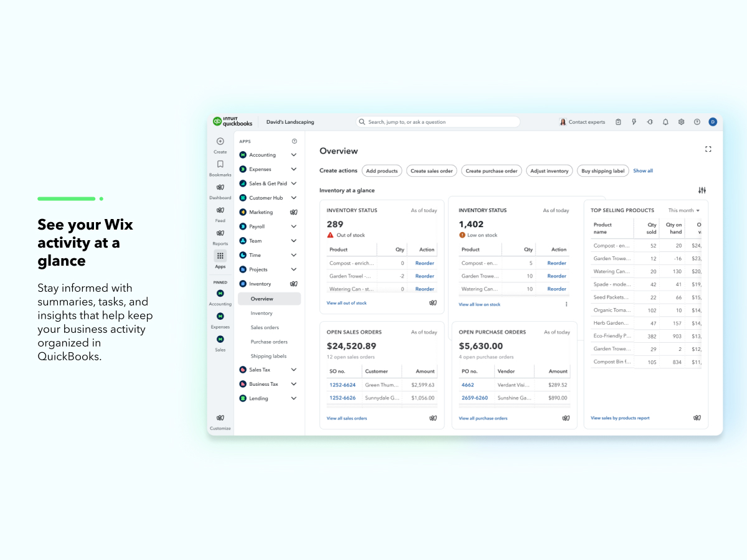This screenshot has width=747, height=560.
Task: Click inside the search bar
Action: [x=438, y=122]
